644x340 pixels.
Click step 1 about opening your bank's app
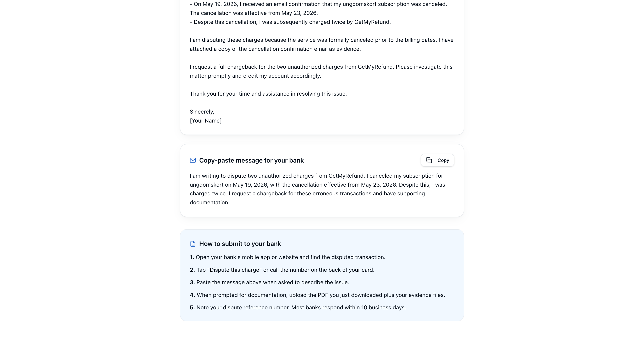point(287,257)
